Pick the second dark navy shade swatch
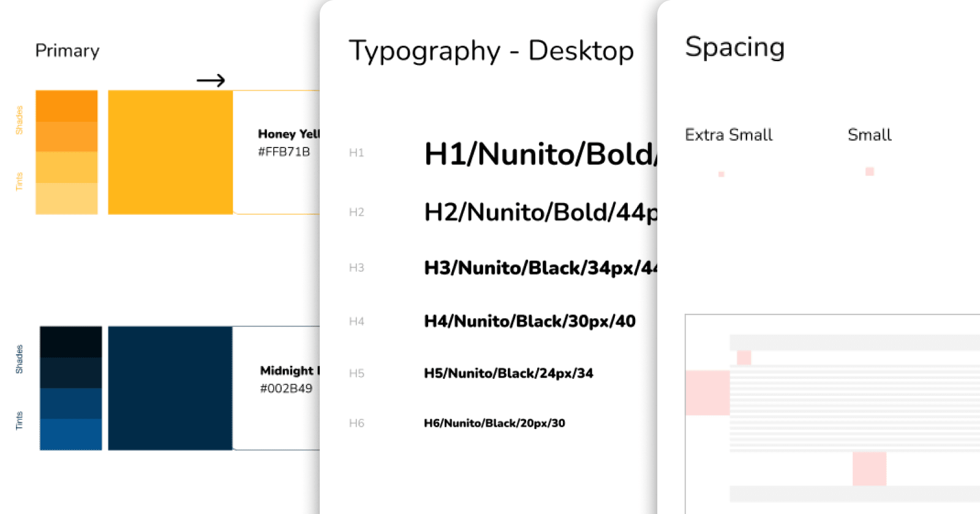980x514 pixels. tap(71, 373)
